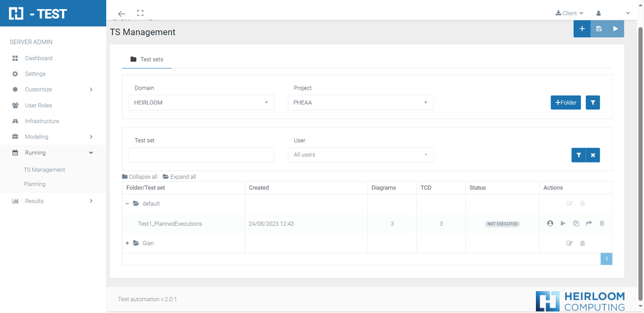The width and height of the screenshot is (644, 313).
Task: Click the share arrow icon for Test1_PlannedExecutions
Action: pyautogui.click(x=589, y=223)
